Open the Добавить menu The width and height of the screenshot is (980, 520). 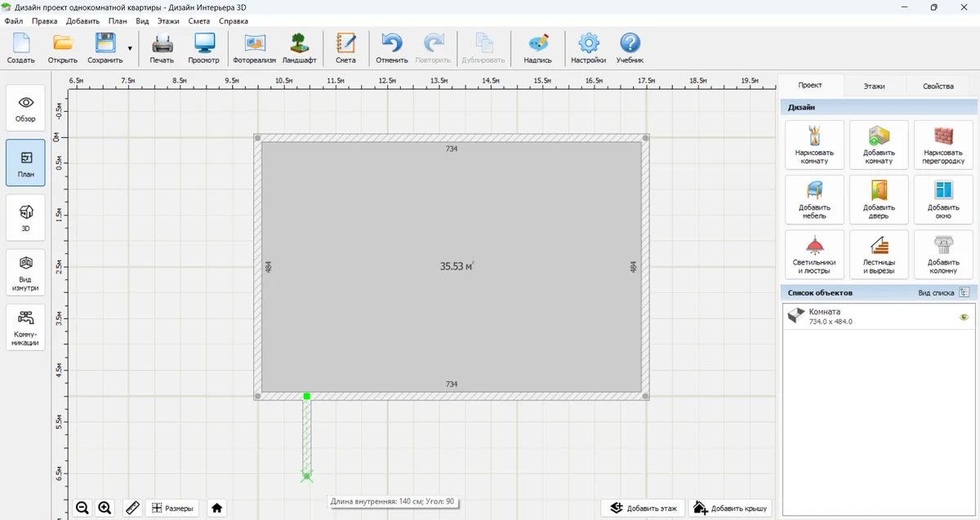(83, 20)
